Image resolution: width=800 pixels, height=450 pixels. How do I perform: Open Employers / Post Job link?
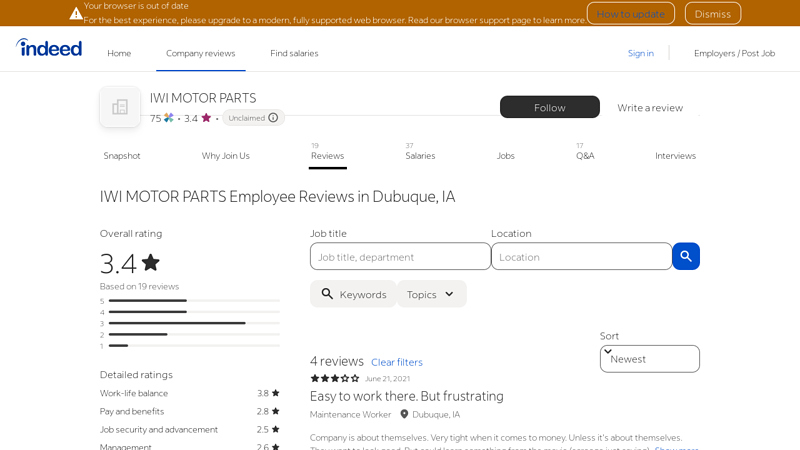click(734, 53)
